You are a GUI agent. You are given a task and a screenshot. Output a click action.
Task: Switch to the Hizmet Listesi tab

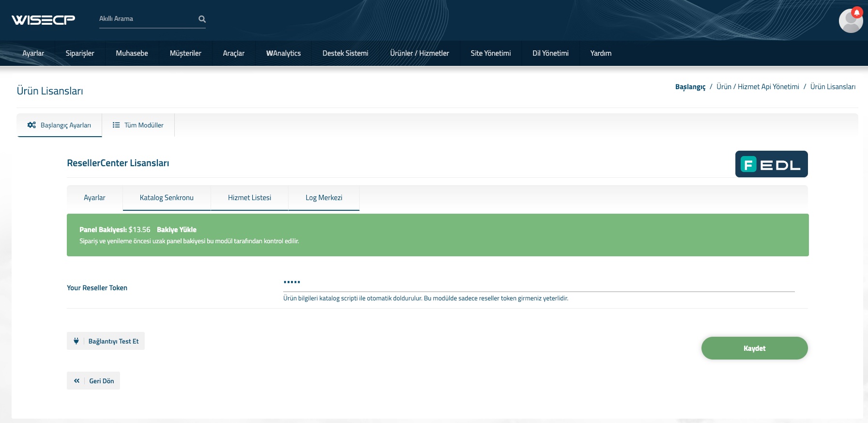point(249,198)
